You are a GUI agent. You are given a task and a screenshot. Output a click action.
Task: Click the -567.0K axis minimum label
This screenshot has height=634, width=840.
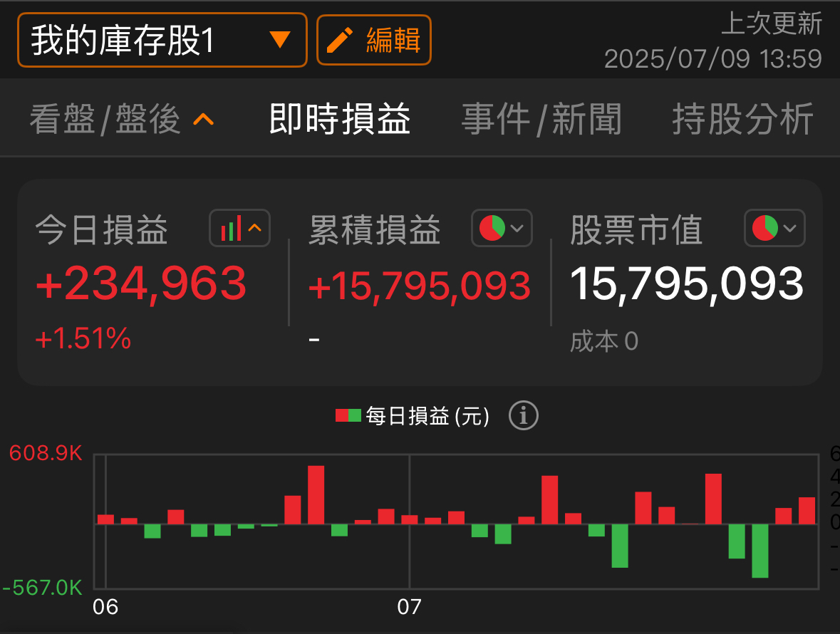[42, 588]
